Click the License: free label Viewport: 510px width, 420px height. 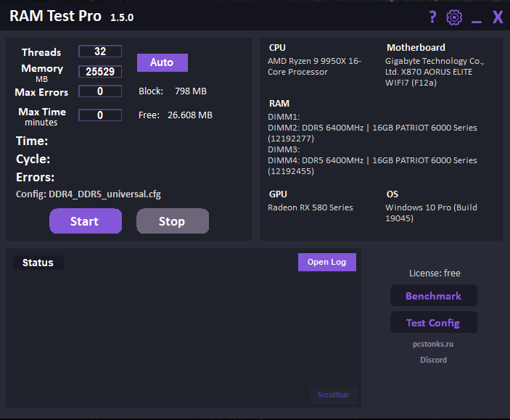(x=435, y=273)
